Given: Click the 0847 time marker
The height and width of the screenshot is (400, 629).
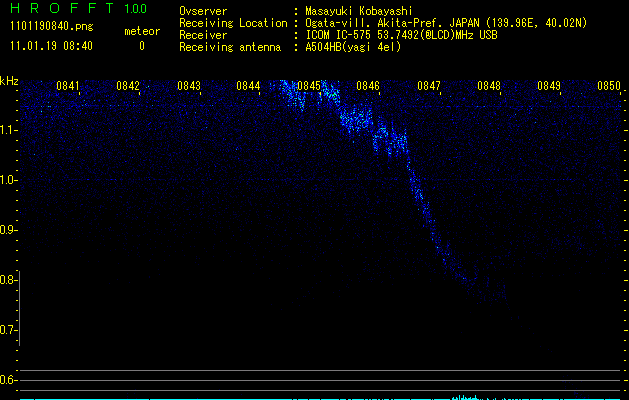Looking at the screenshot, I should [x=428, y=86].
